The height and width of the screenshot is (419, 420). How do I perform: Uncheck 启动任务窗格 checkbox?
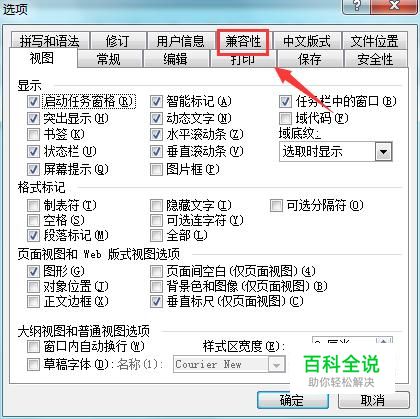33,101
